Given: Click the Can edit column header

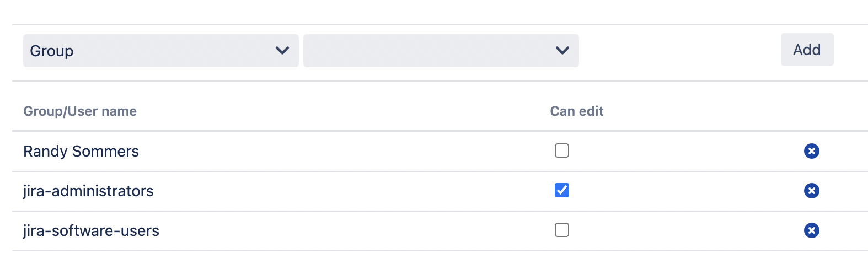Looking at the screenshot, I should pyautogui.click(x=576, y=111).
